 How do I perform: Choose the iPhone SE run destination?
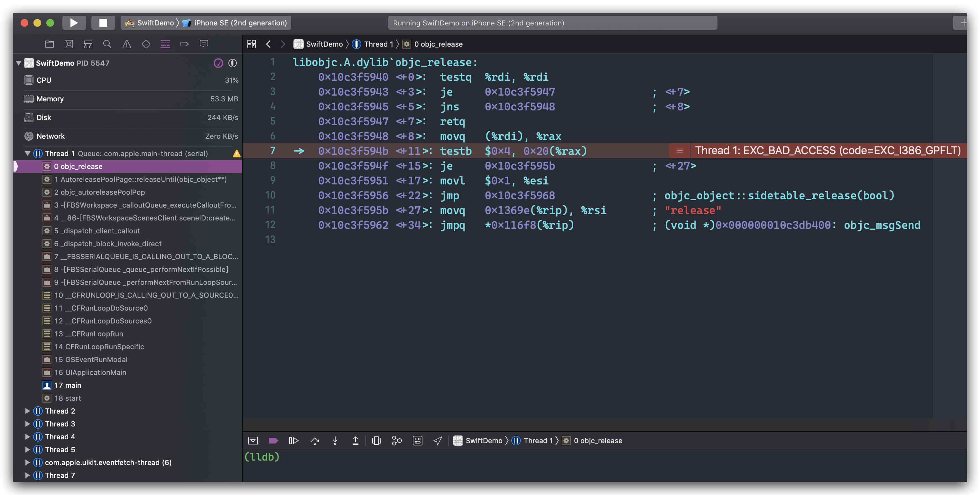(x=235, y=23)
